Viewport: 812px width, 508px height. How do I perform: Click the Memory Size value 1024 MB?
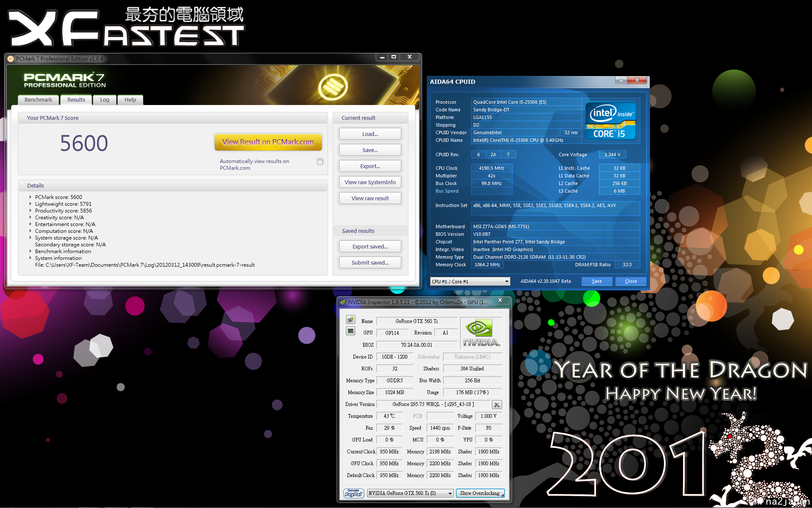pyautogui.click(x=395, y=392)
